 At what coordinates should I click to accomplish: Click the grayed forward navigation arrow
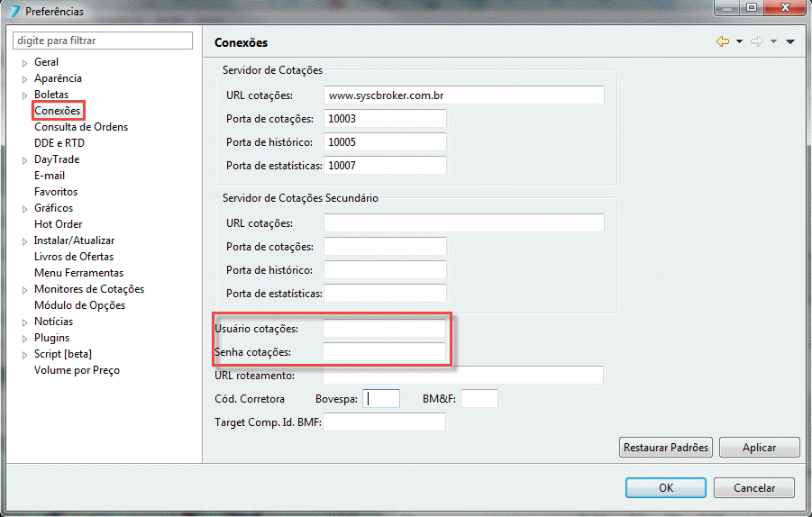point(757,42)
